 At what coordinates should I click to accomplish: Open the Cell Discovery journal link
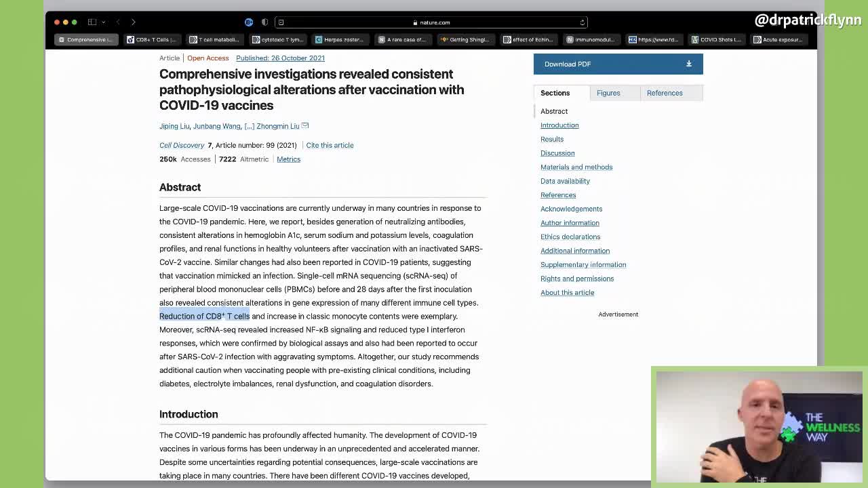(x=182, y=145)
